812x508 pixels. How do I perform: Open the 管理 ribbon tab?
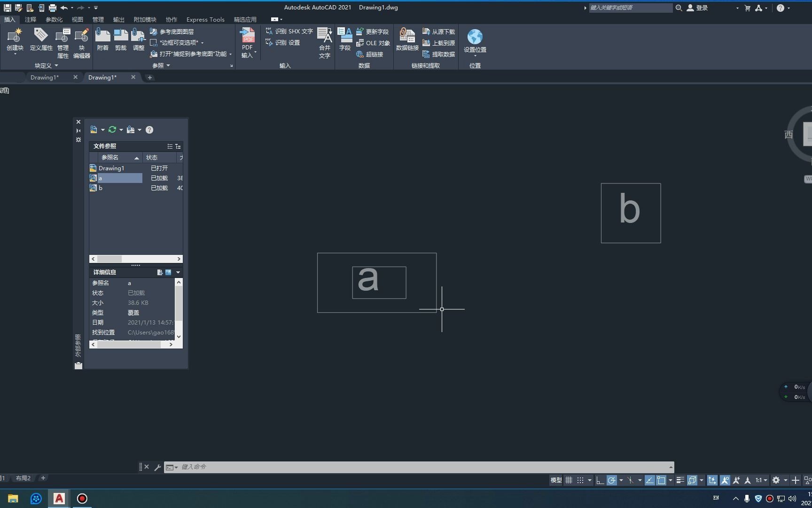[98, 19]
